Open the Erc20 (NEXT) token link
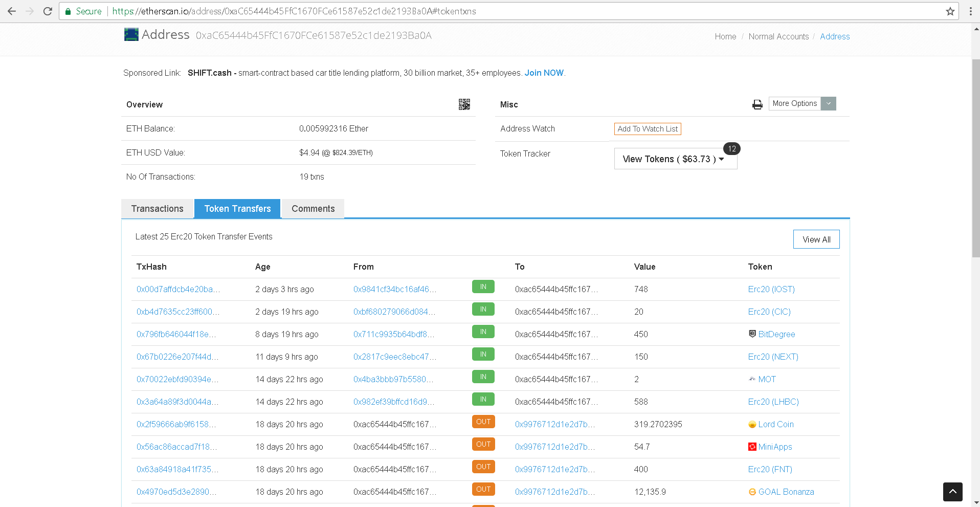The width and height of the screenshot is (980, 507). click(773, 357)
